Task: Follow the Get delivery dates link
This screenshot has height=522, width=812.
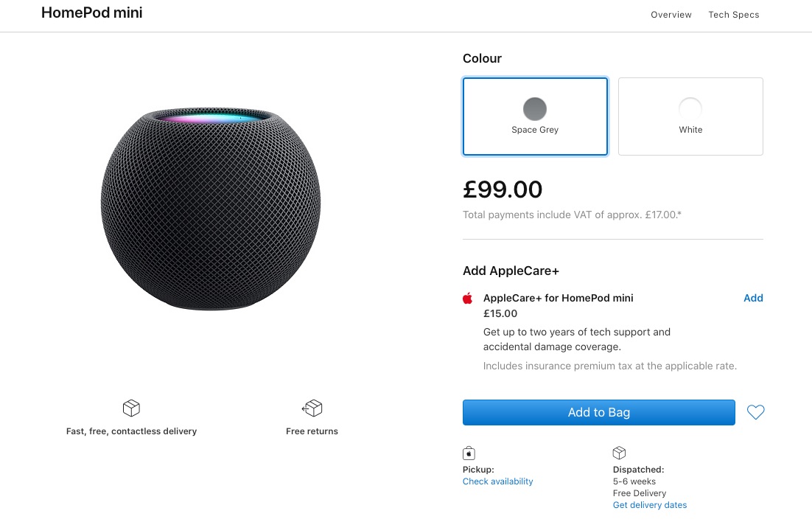Action: [649, 505]
